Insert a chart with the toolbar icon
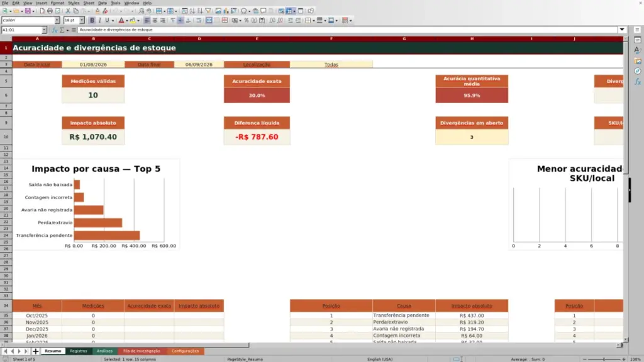 coord(226,11)
